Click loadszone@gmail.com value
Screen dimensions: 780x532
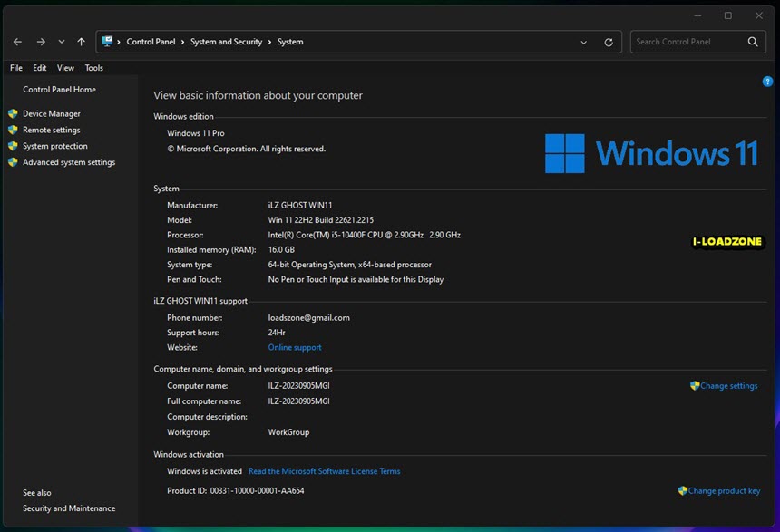point(309,318)
